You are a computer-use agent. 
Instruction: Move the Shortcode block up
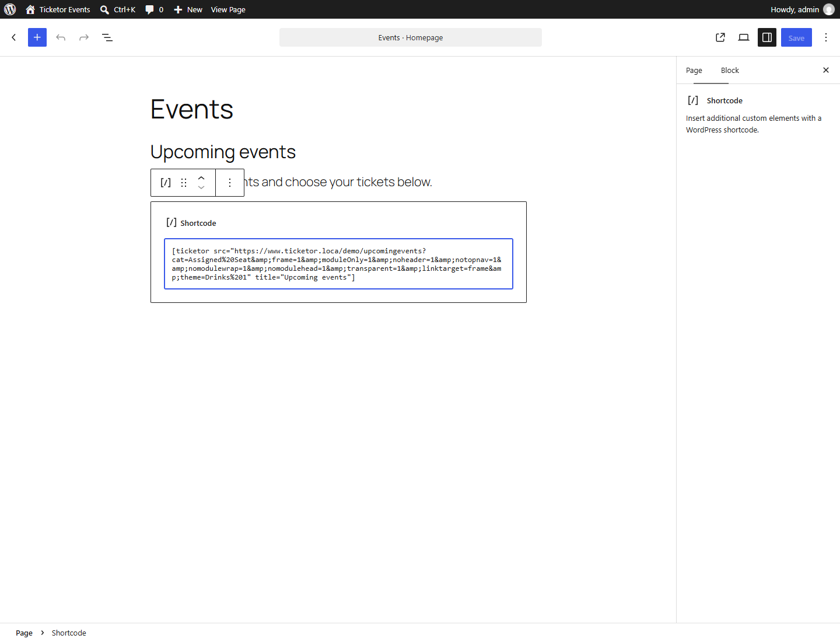pyautogui.click(x=201, y=178)
